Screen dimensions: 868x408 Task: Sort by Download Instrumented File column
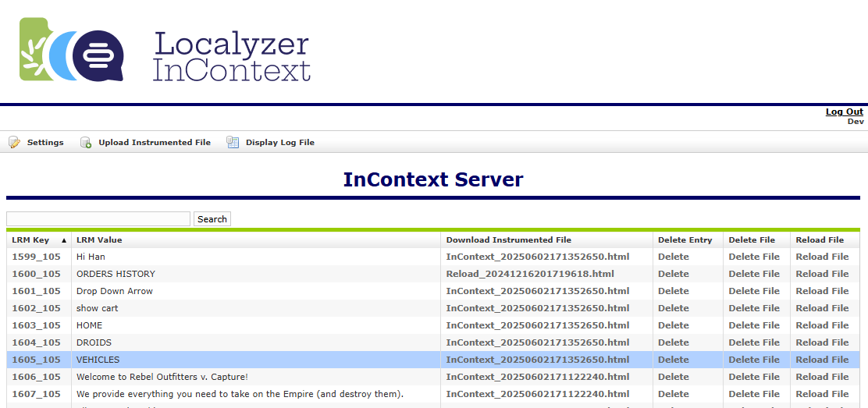pyautogui.click(x=508, y=240)
